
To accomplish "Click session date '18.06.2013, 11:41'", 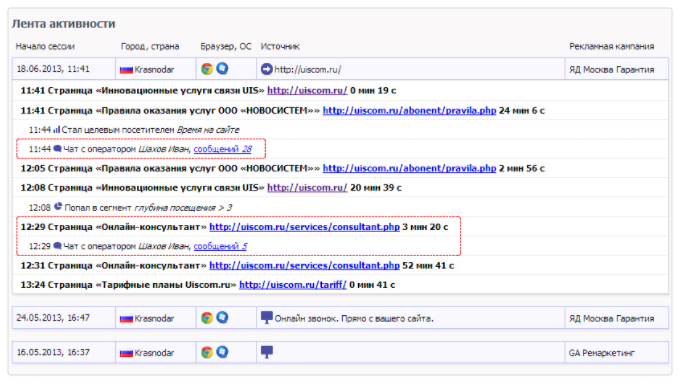I will coord(53,69).
